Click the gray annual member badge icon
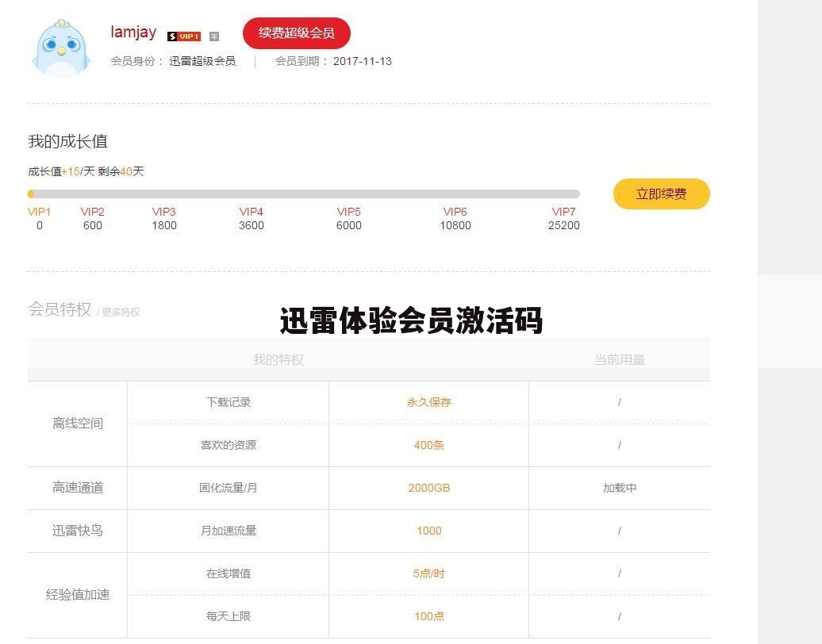The height and width of the screenshot is (644, 822). tap(214, 36)
